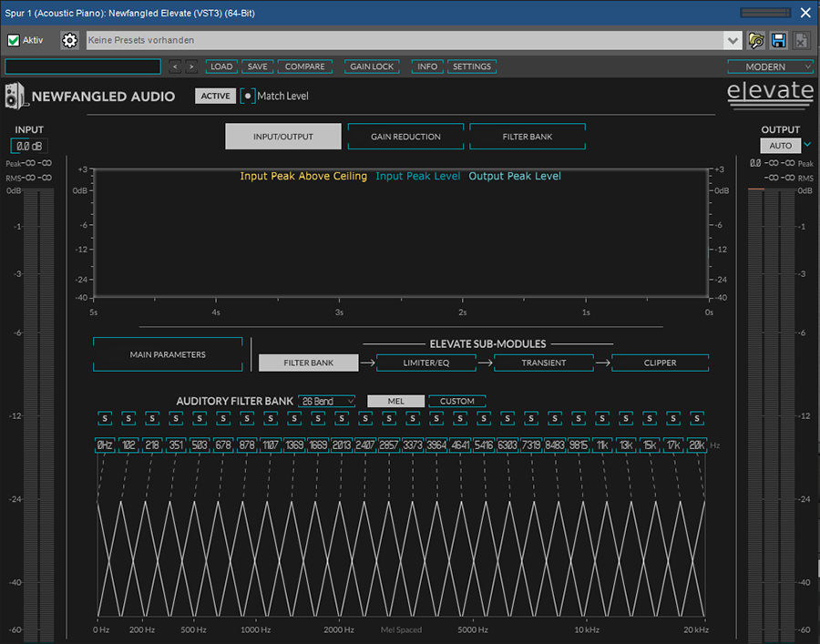Click the 218 band frequency box
This screenshot has height=644, width=820.
pos(152,445)
